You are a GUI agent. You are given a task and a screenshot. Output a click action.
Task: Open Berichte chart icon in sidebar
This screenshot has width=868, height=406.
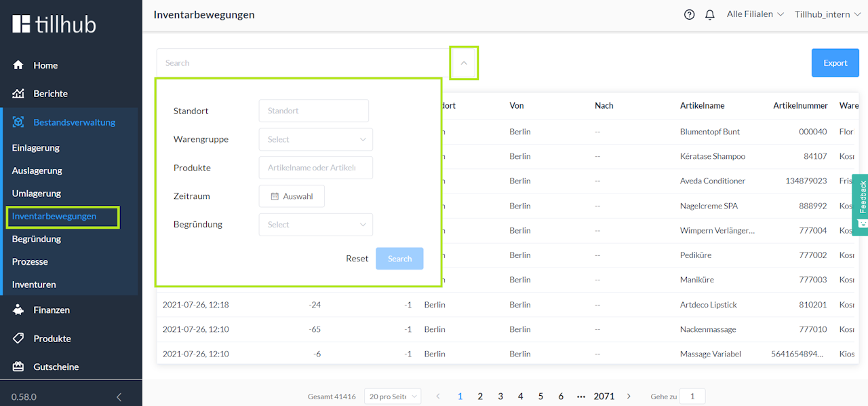pyautogui.click(x=19, y=94)
